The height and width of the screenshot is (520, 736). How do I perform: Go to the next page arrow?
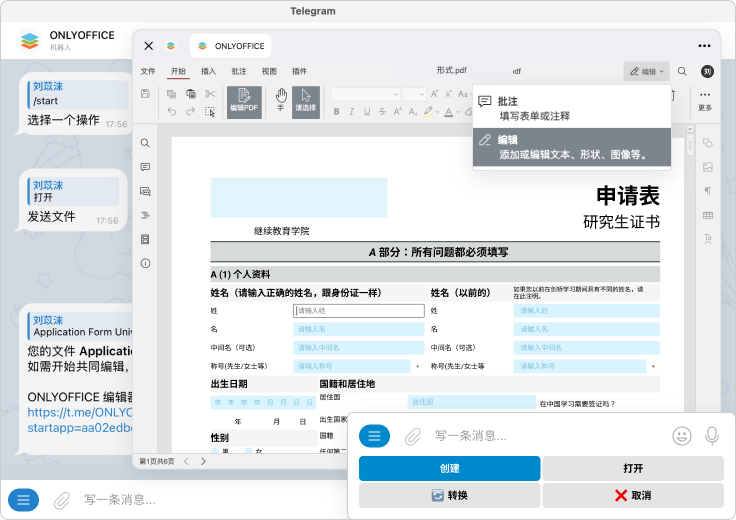[x=203, y=461]
